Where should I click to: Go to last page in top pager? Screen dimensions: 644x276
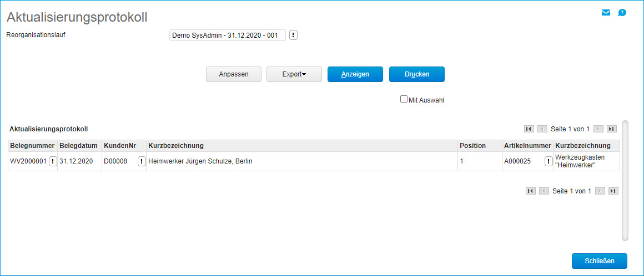(x=612, y=129)
